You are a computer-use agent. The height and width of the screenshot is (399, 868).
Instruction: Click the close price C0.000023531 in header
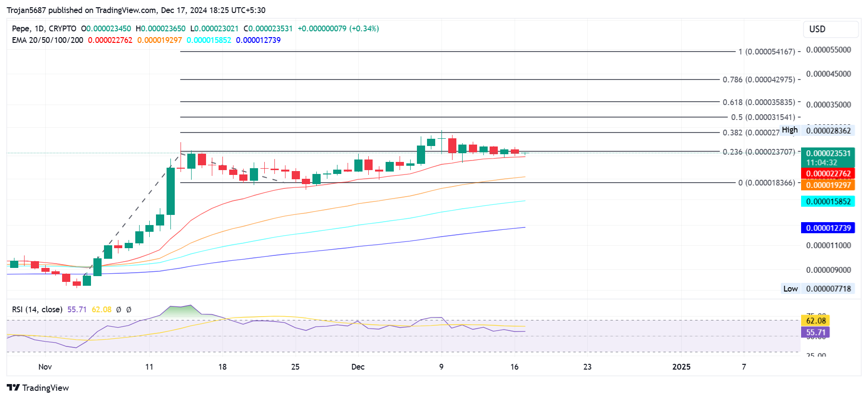268,28
